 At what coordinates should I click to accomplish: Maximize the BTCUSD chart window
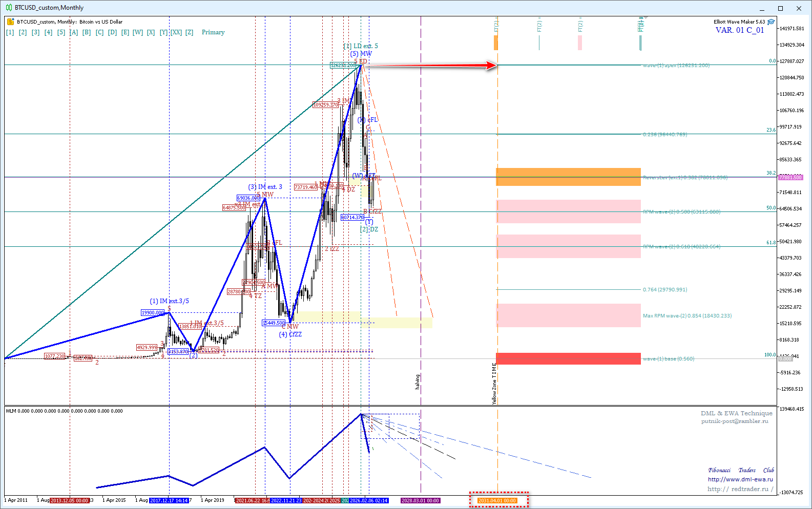pos(780,8)
